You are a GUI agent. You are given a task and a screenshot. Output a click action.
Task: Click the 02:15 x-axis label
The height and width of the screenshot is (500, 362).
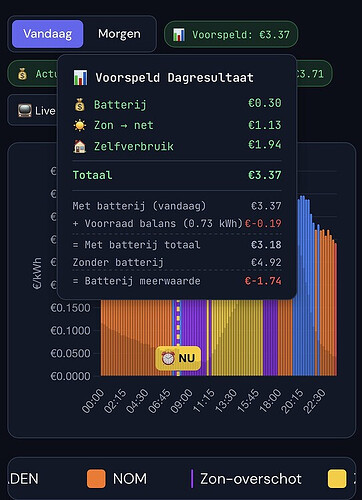pos(115,401)
